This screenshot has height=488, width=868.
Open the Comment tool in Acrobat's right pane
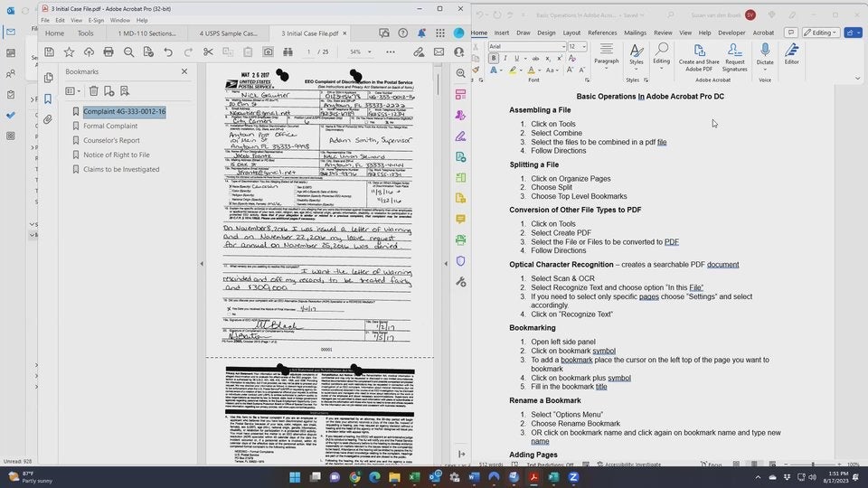pos(460,219)
